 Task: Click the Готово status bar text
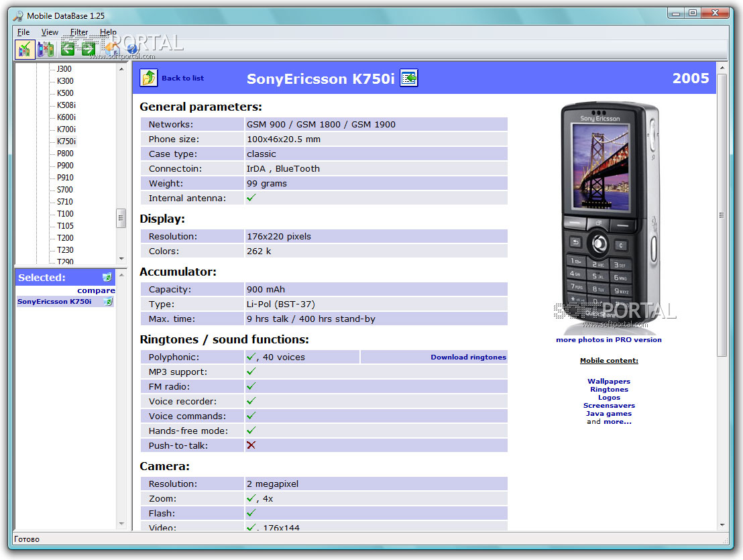(x=27, y=539)
